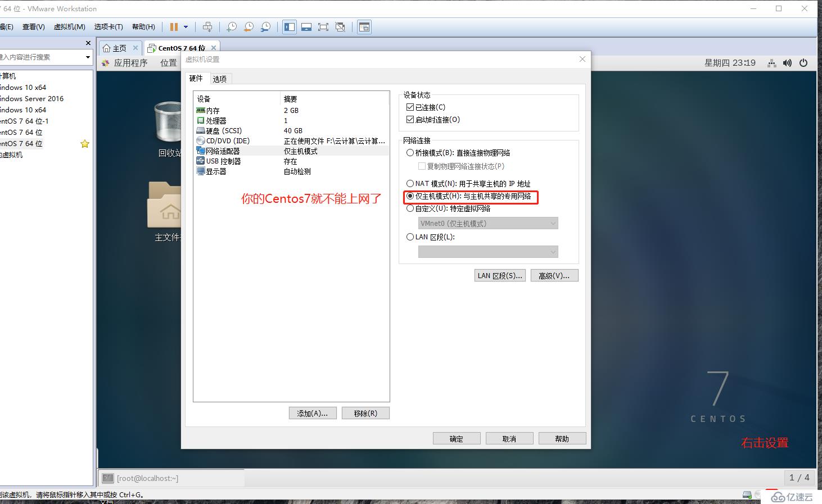The image size is (822, 504).
Task: Open the library search dropdown arrow
Action: coord(88,57)
